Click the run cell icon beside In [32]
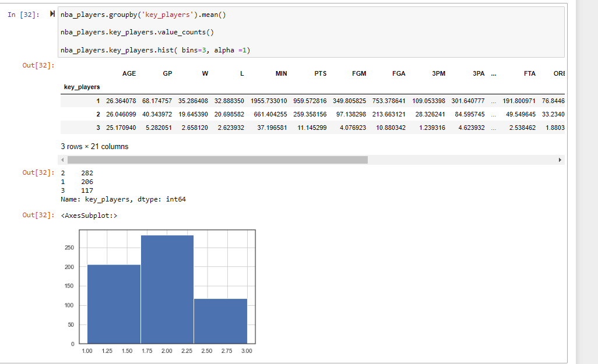 point(52,14)
